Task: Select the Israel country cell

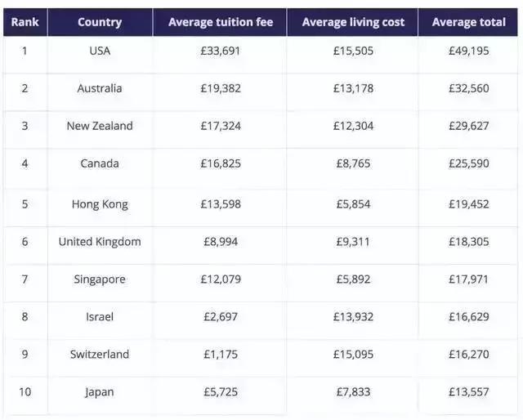Action: 100,317
